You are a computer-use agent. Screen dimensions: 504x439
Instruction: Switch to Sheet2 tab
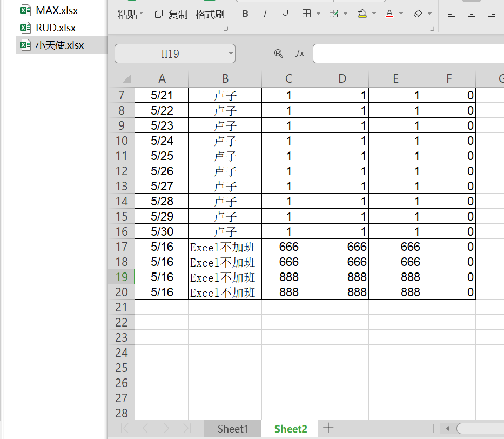point(291,428)
